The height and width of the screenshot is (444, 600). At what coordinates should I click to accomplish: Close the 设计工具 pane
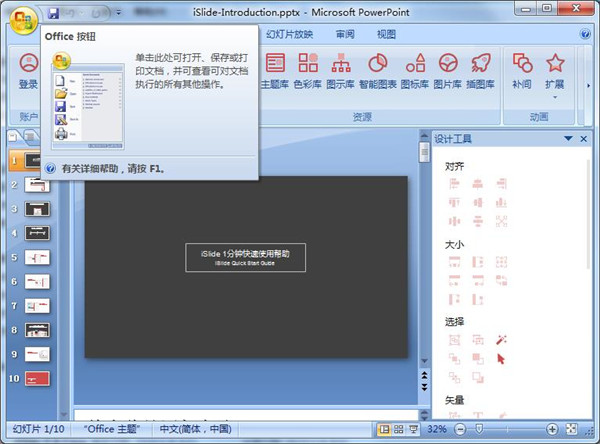tap(584, 139)
